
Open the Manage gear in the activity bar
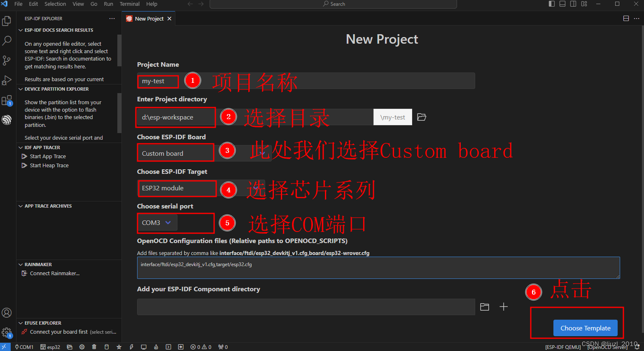click(x=7, y=332)
